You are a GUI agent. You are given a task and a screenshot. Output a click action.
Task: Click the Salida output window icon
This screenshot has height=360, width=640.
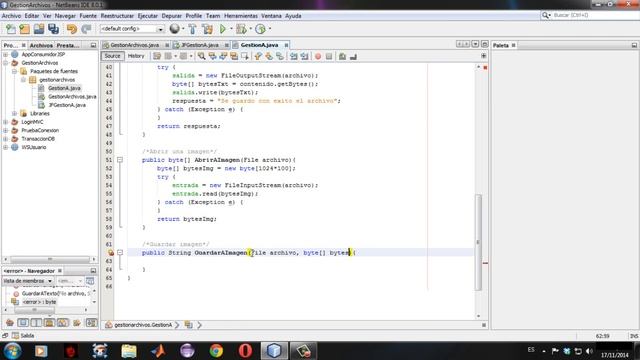tap(16, 336)
